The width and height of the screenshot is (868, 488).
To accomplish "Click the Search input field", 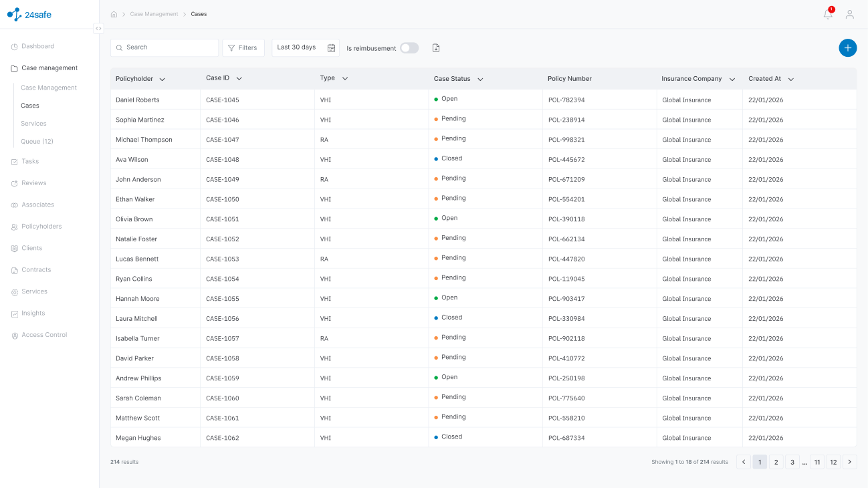I will (x=165, y=47).
